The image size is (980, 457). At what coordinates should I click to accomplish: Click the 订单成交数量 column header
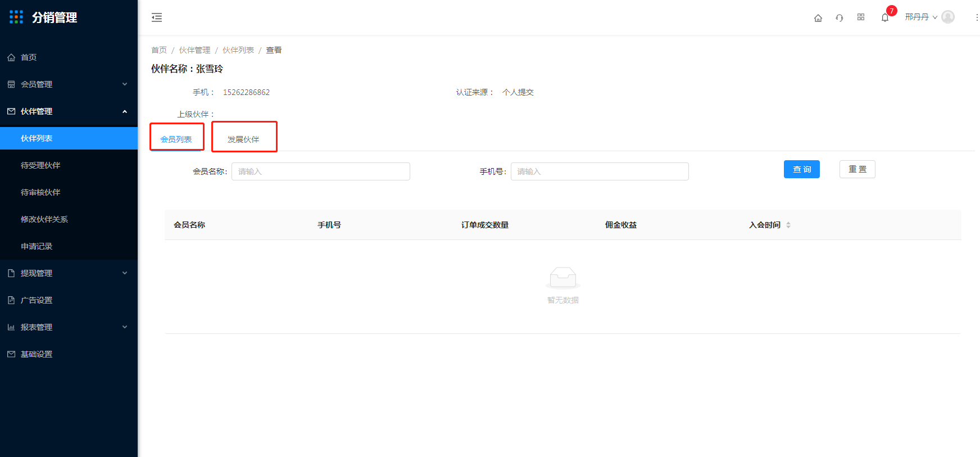pyautogui.click(x=485, y=225)
